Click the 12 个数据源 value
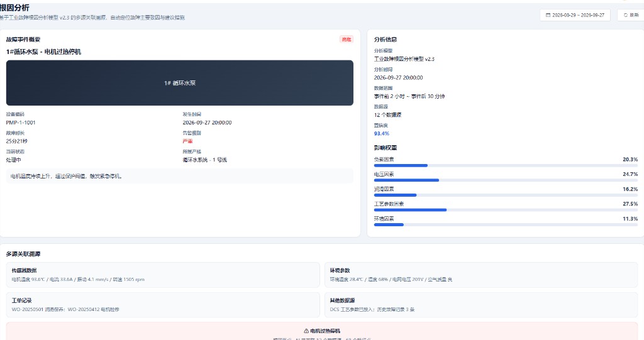644x340 pixels. [x=387, y=115]
